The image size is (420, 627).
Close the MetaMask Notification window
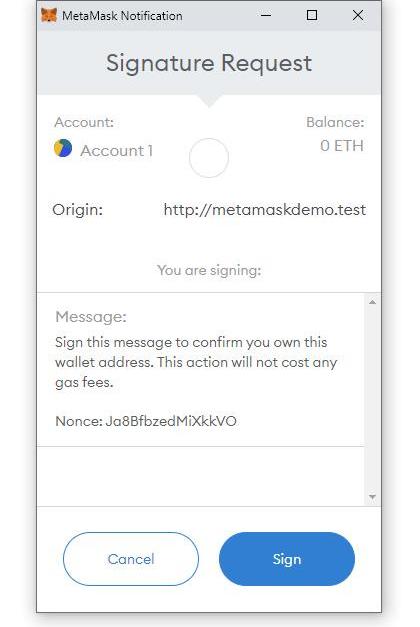point(358,15)
